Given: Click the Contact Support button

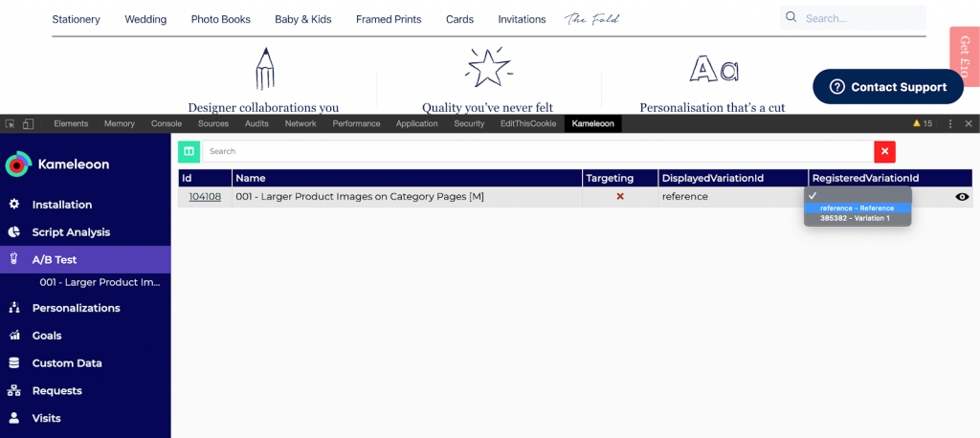Looking at the screenshot, I should 887,87.
